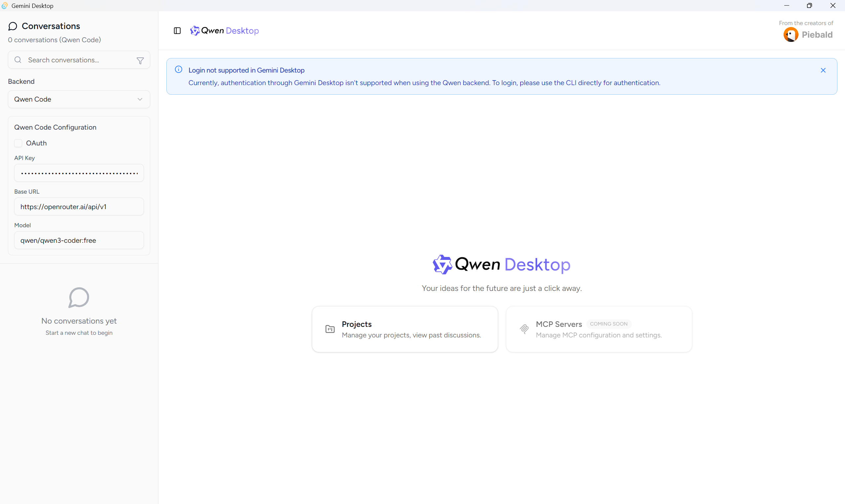Open the Projects card
Viewport: 845px width, 504px height.
[405, 329]
